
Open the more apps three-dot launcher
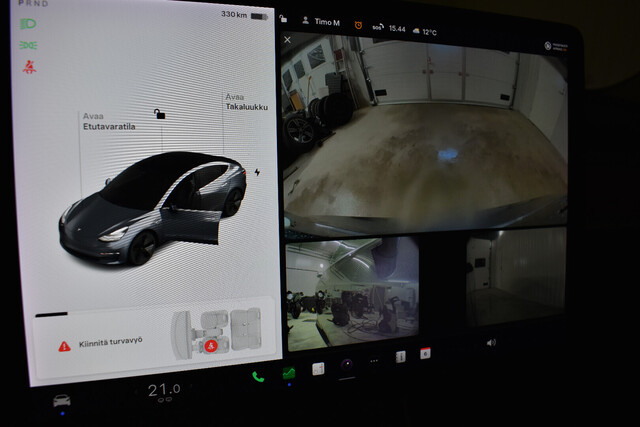click(374, 362)
